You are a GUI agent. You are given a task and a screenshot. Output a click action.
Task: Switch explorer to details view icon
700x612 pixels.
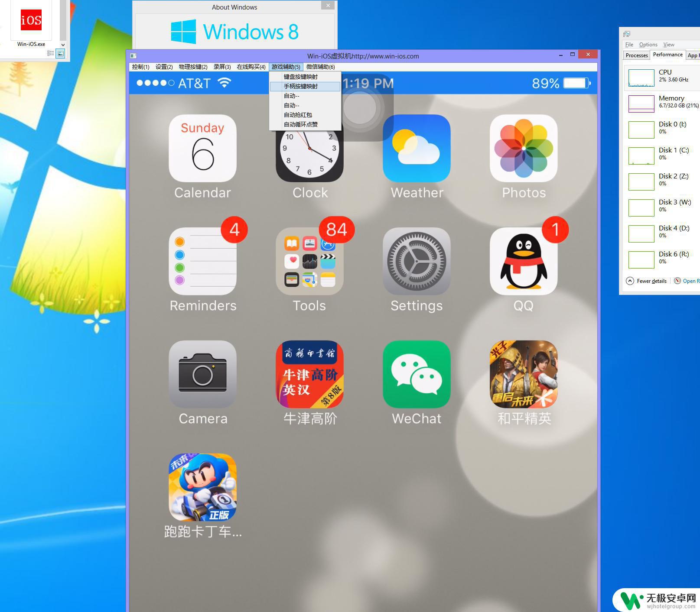click(x=50, y=53)
